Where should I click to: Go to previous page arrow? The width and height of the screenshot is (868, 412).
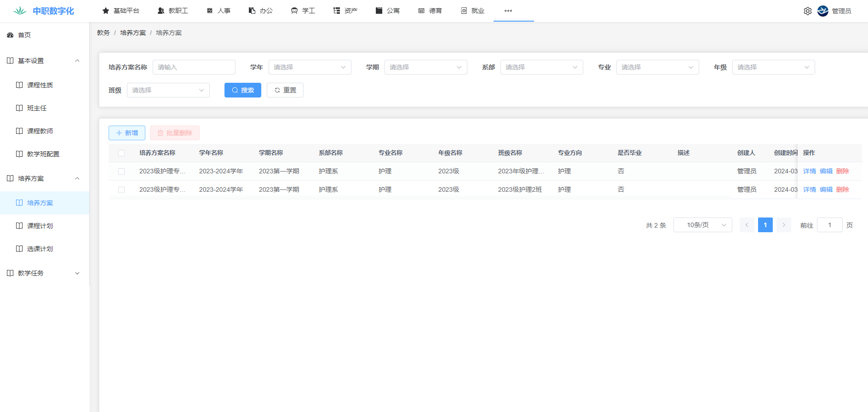tap(747, 225)
